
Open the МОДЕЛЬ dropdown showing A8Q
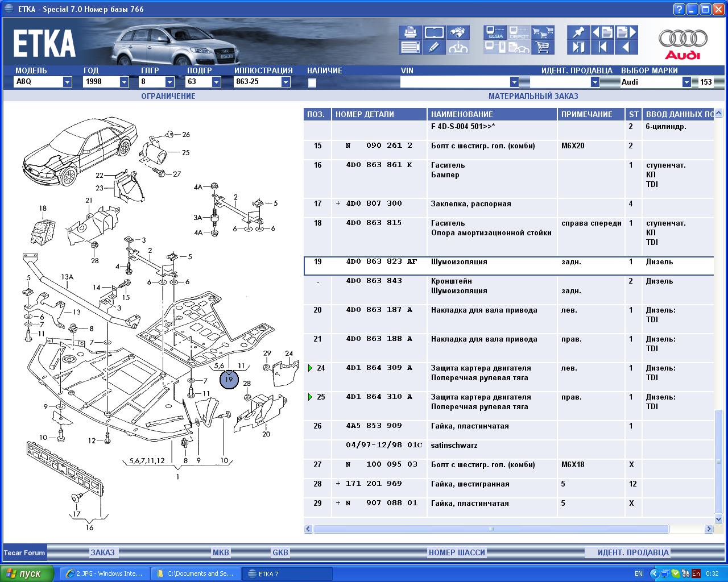pos(67,82)
